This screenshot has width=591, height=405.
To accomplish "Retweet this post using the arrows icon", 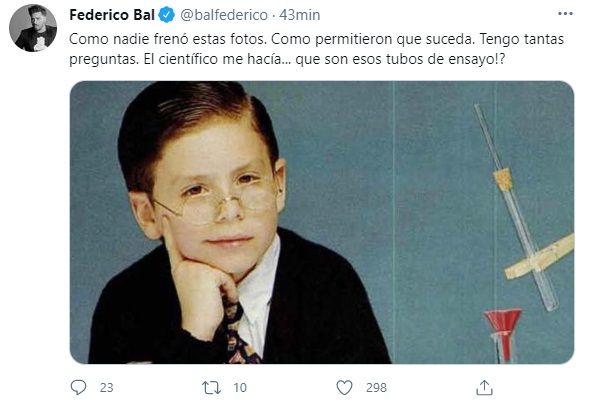I will point(211,387).
